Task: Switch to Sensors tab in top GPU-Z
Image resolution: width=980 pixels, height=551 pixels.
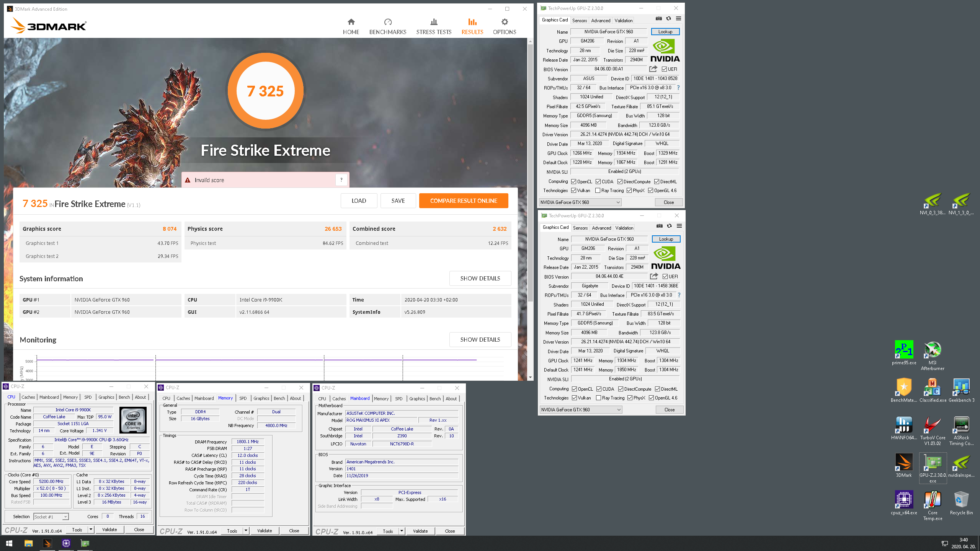Action: [x=579, y=21]
